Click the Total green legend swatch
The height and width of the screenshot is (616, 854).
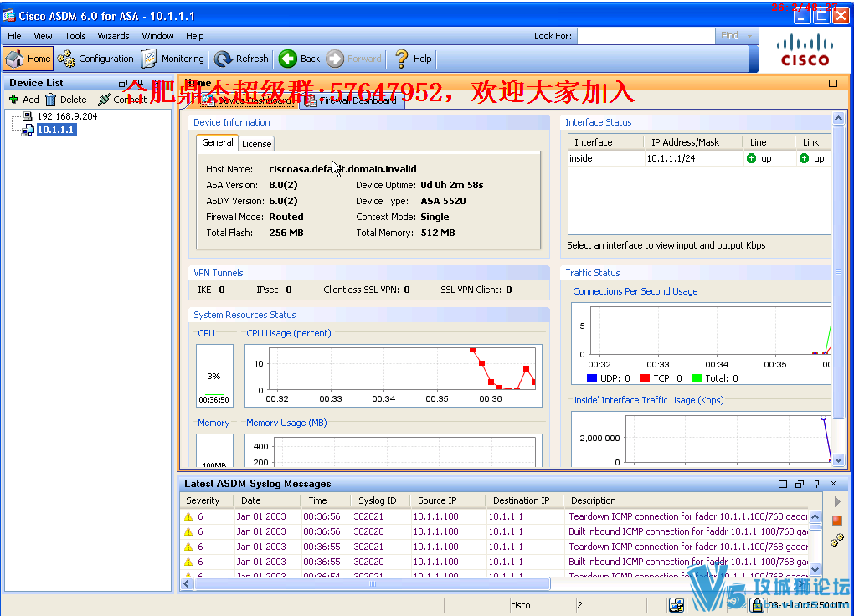[696, 378]
